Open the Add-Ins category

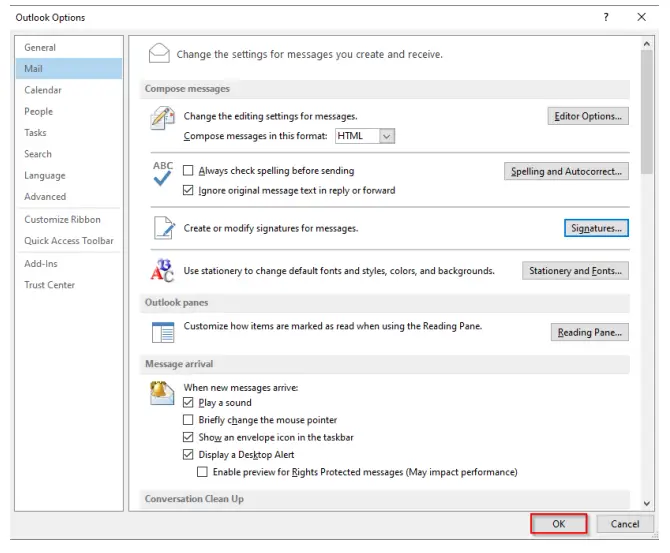pos(69,264)
